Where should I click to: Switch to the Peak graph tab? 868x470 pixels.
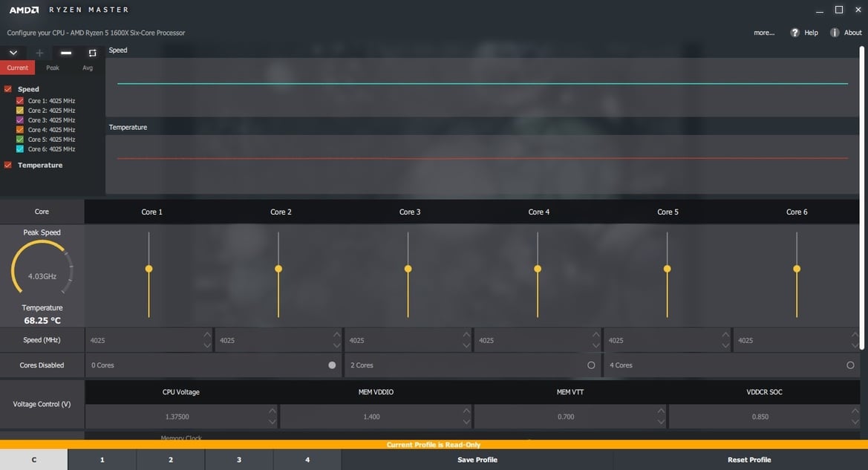click(x=53, y=68)
